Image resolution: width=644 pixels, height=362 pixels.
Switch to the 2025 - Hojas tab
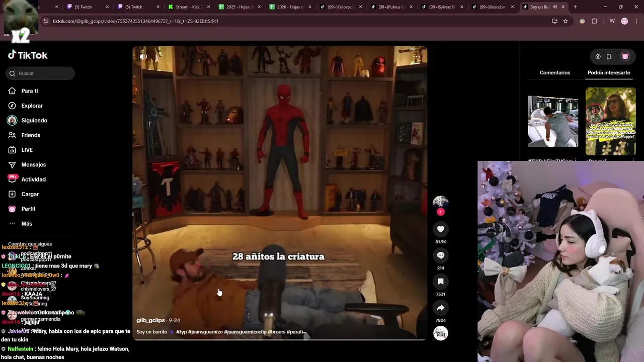[239, 7]
